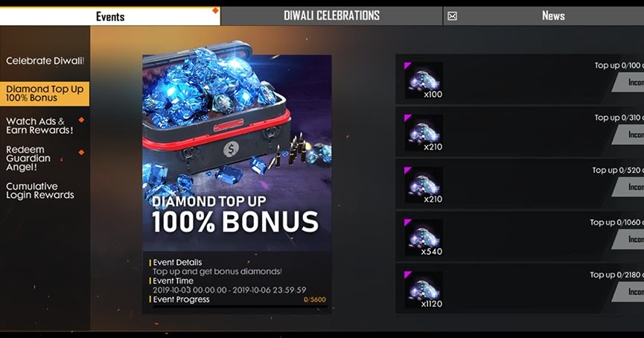Click the x1120 diamond reward icon

[x=424, y=290]
